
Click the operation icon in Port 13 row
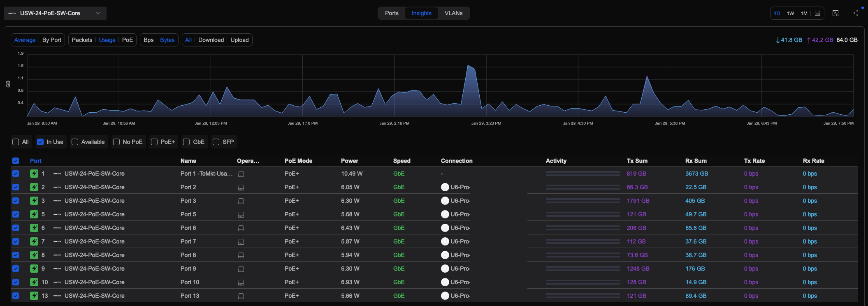(x=241, y=296)
